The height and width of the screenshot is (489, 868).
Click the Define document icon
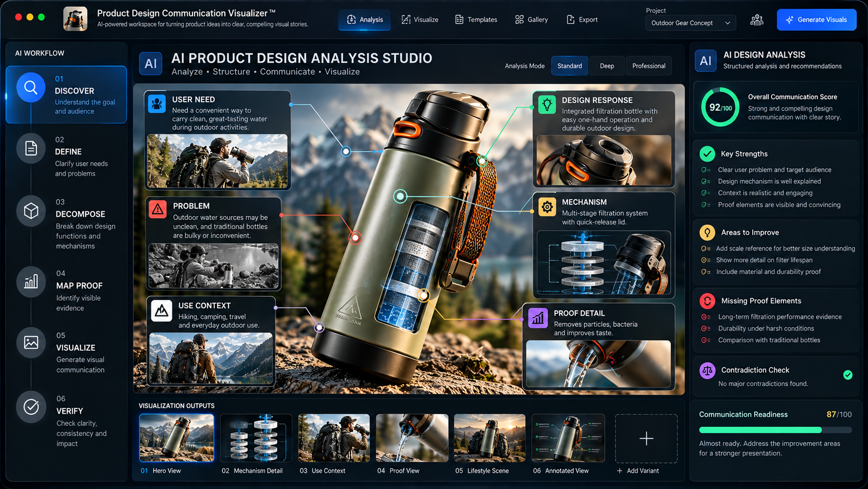(x=31, y=149)
